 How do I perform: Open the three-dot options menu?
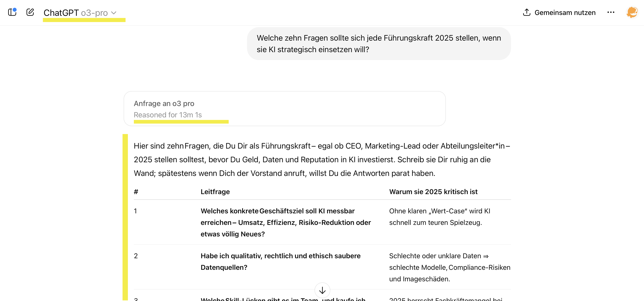pos(611,12)
